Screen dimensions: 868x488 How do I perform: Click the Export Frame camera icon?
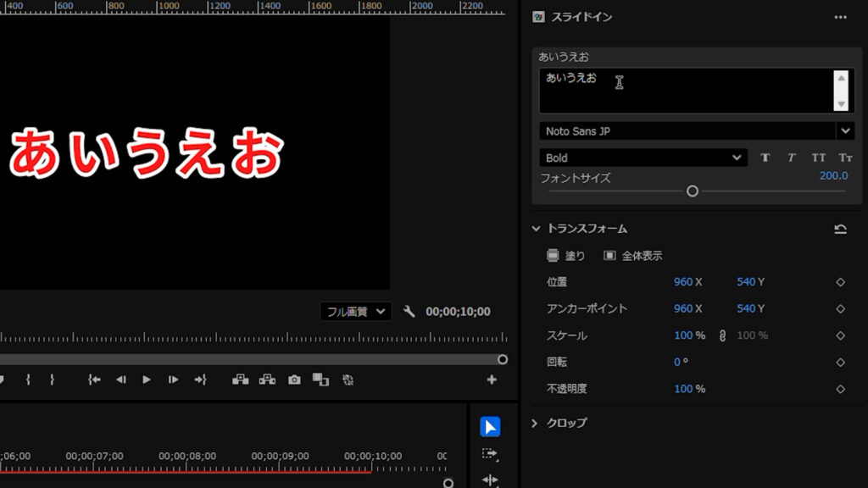294,380
